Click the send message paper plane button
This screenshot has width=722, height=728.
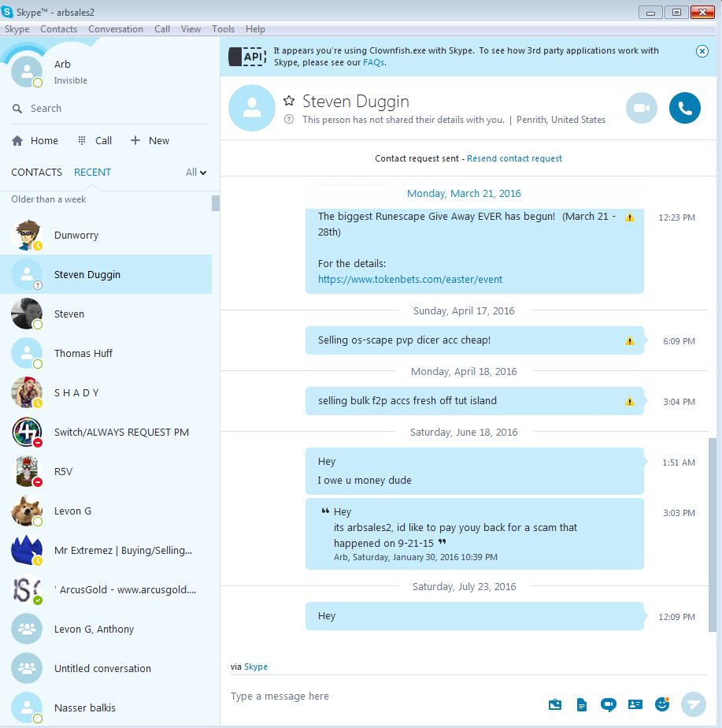pos(693,704)
